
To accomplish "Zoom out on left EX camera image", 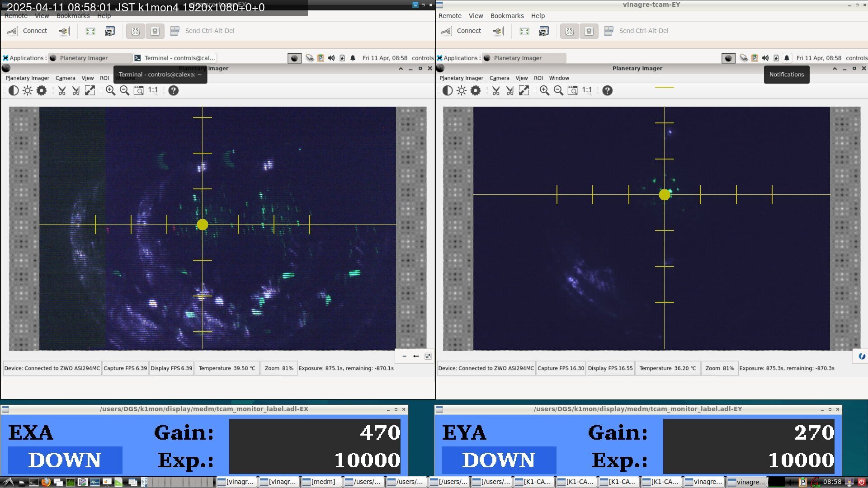I will click(x=124, y=90).
